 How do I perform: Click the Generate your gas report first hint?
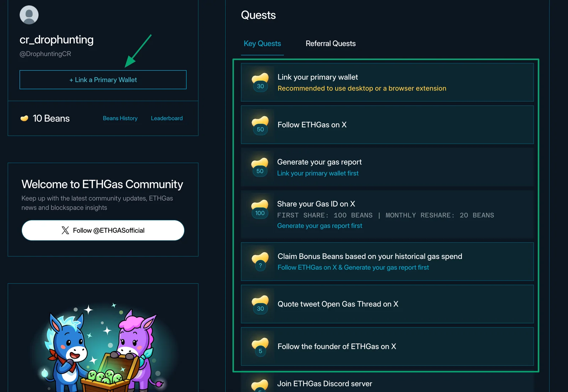click(x=319, y=226)
